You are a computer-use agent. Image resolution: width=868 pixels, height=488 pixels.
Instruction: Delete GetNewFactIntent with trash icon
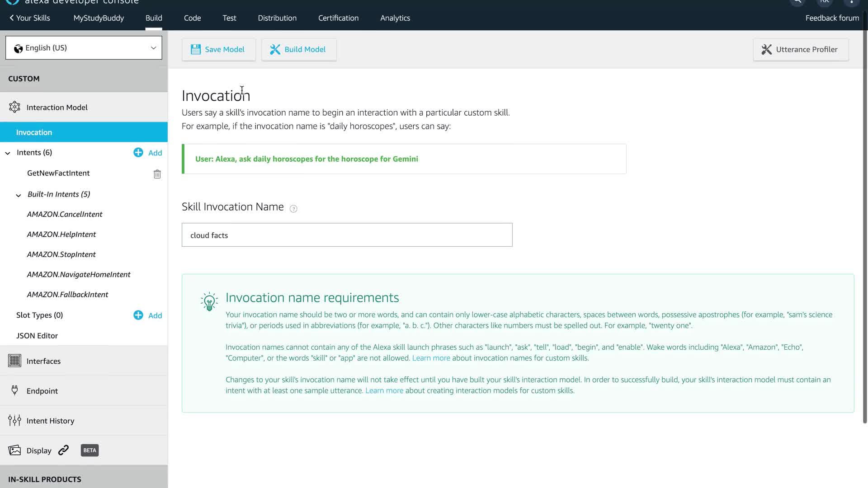157,174
